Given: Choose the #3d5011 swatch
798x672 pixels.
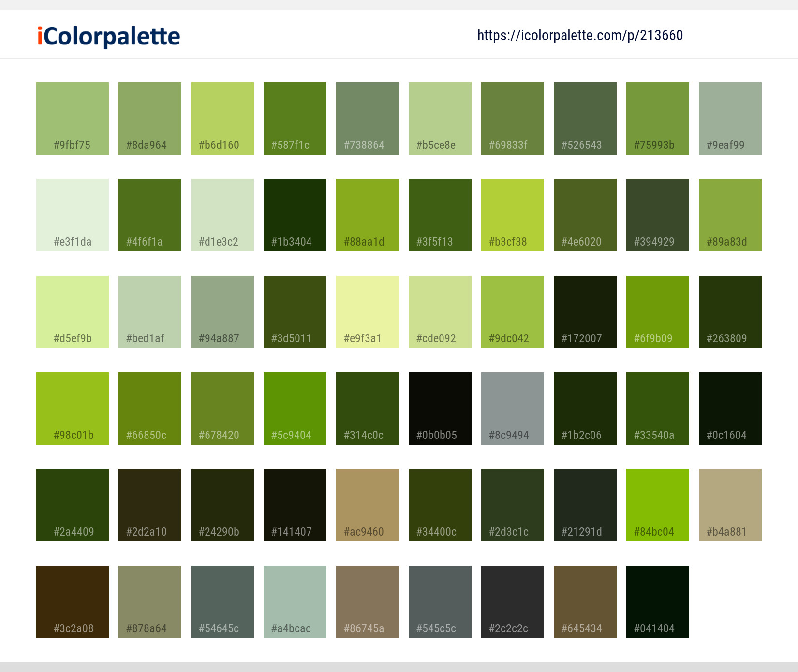Looking at the screenshot, I should click(x=295, y=312).
